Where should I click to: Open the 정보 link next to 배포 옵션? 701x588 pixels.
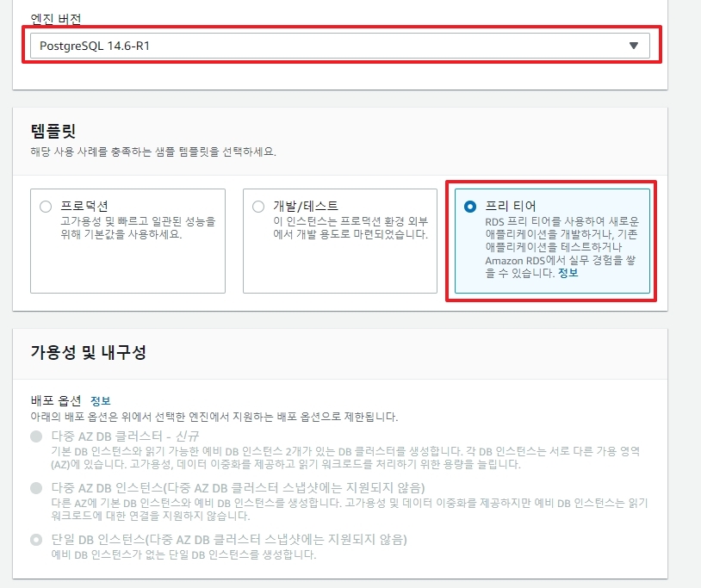tap(101, 400)
